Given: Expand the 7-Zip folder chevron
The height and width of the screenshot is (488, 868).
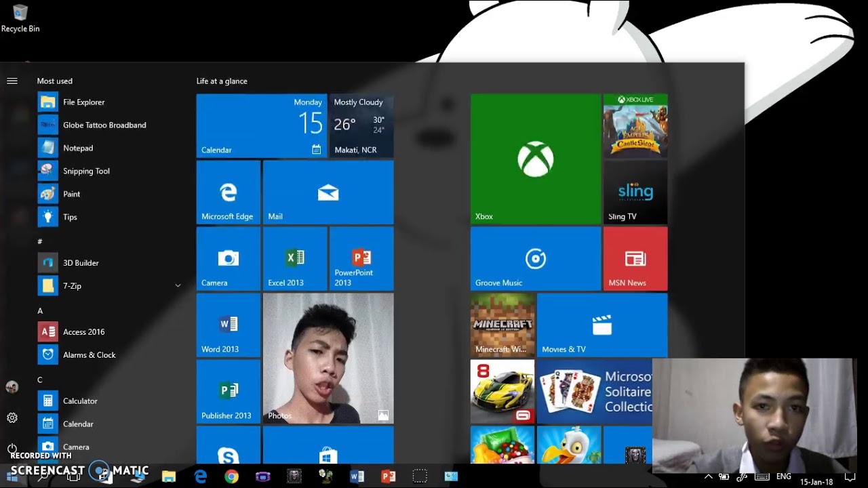Looking at the screenshot, I should 178,286.
